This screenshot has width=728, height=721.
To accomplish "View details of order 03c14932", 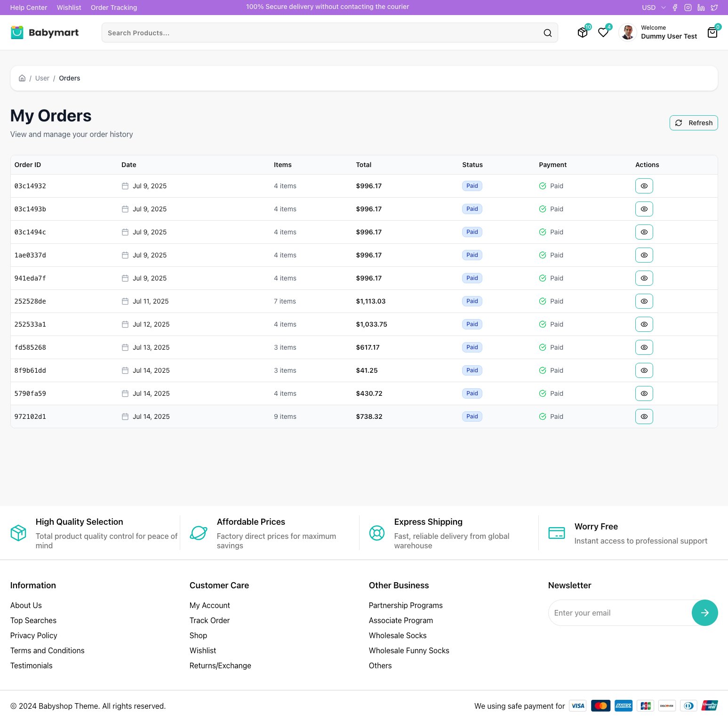I will 644,186.
